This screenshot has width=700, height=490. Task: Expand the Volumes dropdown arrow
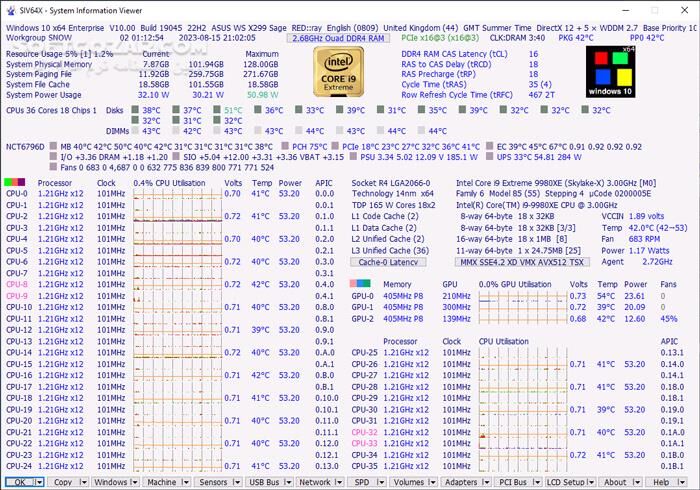[432, 482]
